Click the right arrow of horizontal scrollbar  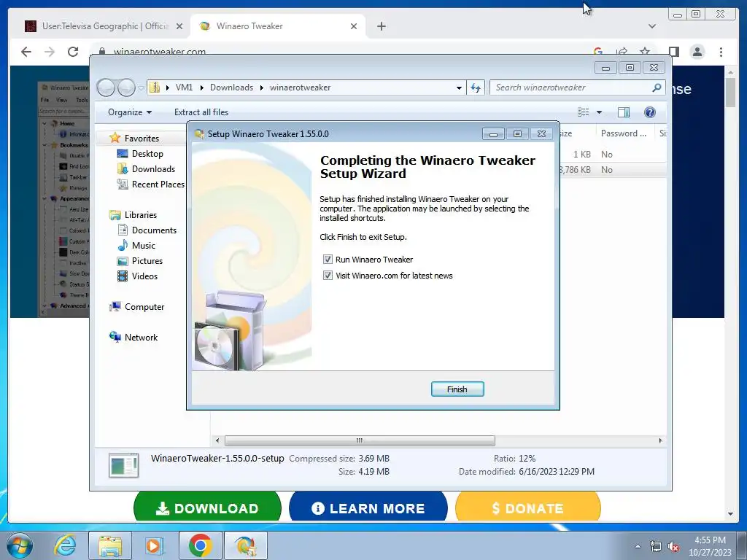[x=660, y=440]
